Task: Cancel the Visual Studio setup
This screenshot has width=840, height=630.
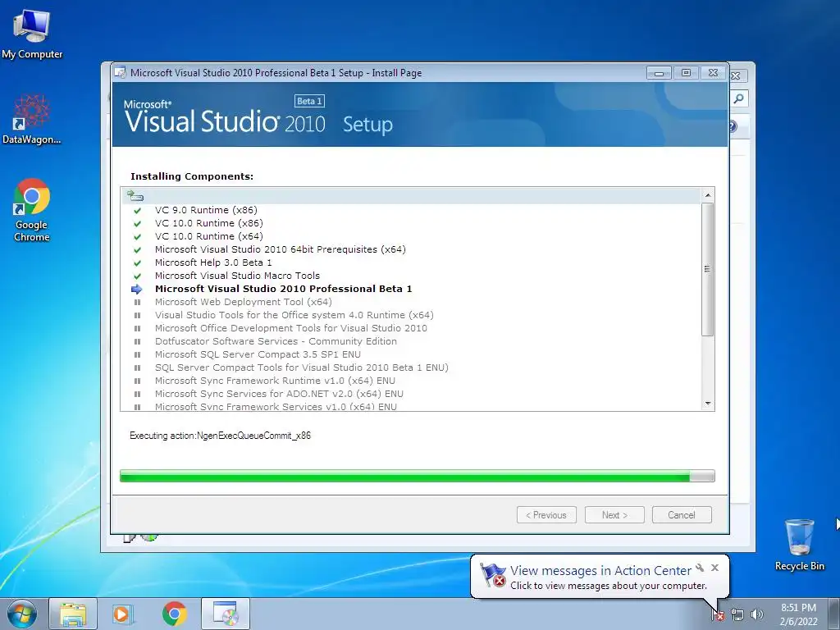Action: (682, 515)
